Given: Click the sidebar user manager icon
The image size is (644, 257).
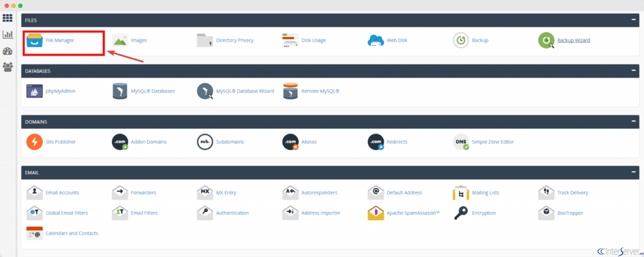Looking at the screenshot, I should (x=8, y=67).
